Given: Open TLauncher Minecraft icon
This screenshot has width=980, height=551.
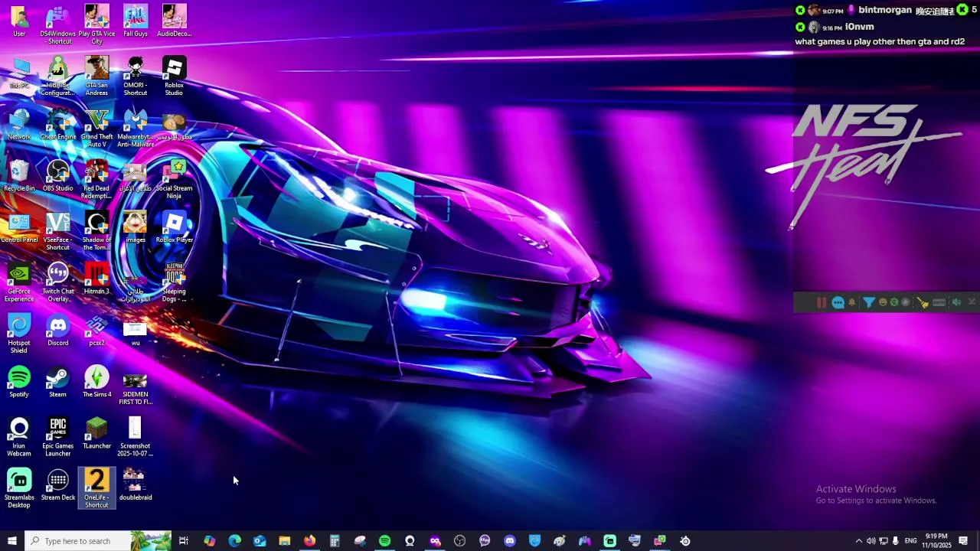Looking at the screenshot, I should [x=96, y=434].
